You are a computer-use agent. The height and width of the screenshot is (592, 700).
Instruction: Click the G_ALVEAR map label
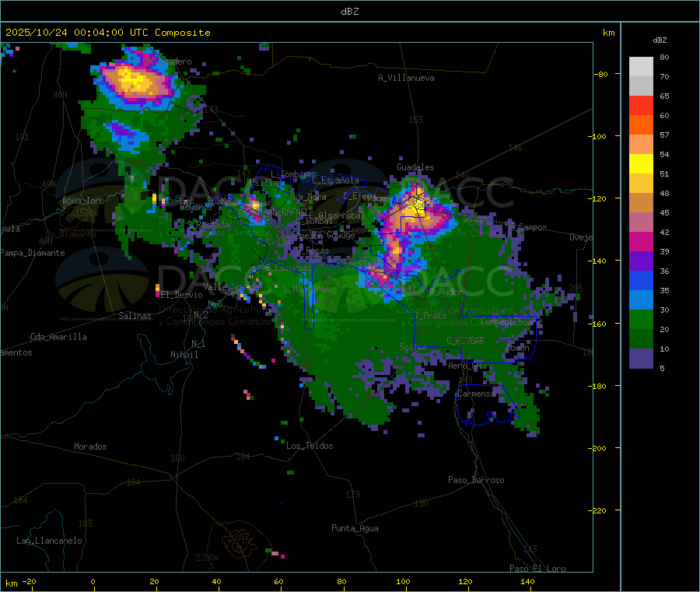pyautogui.click(x=465, y=341)
